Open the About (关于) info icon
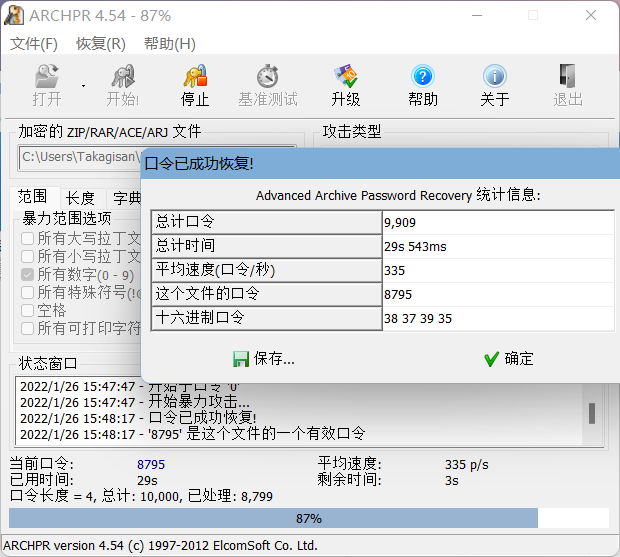The image size is (620, 557). pyautogui.click(x=495, y=76)
